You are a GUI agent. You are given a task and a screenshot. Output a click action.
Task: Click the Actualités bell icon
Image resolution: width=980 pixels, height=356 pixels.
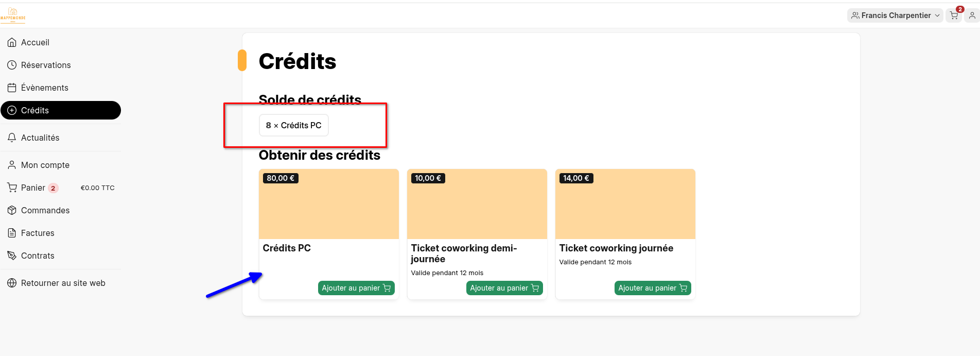pyautogui.click(x=12, y=138)
